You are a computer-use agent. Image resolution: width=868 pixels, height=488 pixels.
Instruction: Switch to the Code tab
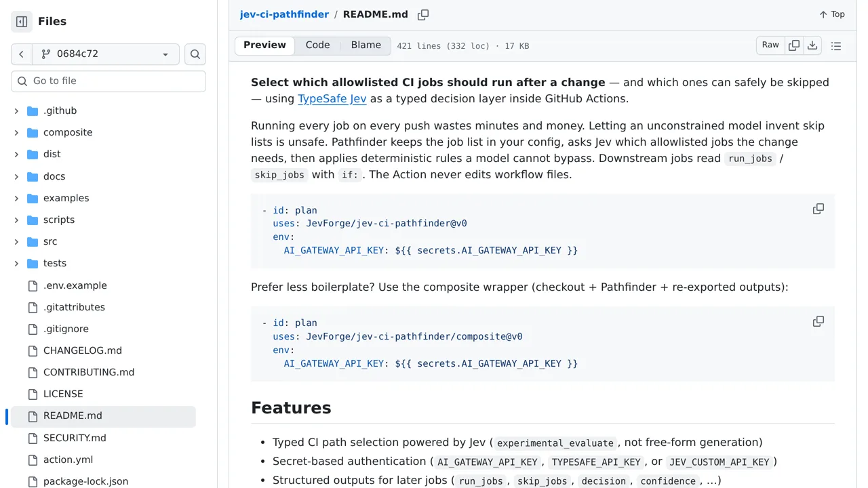pyautogui.click(x=317, y=45)
